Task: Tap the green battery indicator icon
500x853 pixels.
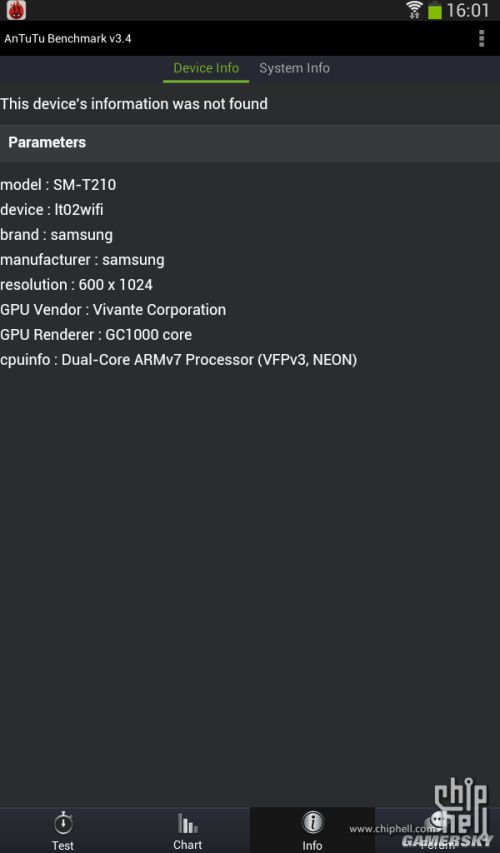Action: pyautogui.click(x=435, y=10)
